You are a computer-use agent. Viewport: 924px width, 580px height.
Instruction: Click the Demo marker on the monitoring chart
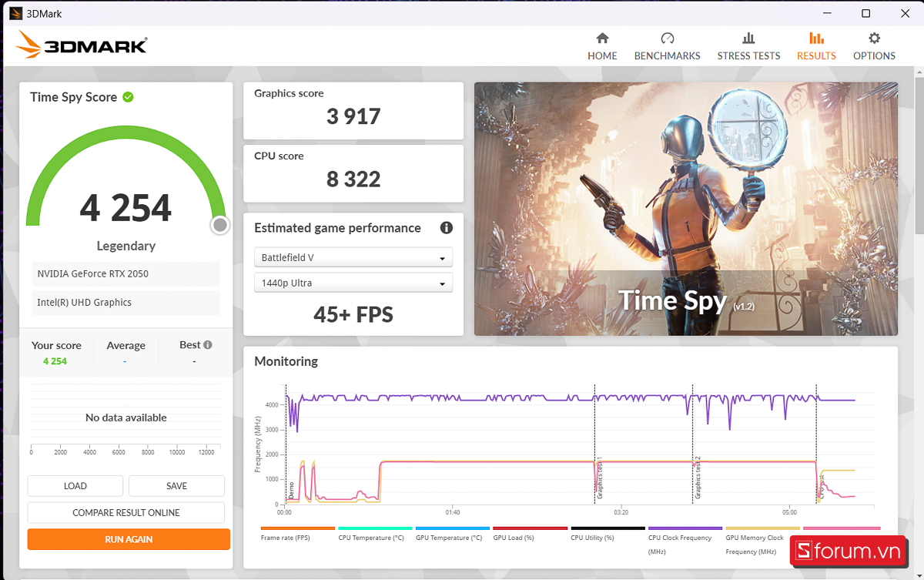coord(291,489)
